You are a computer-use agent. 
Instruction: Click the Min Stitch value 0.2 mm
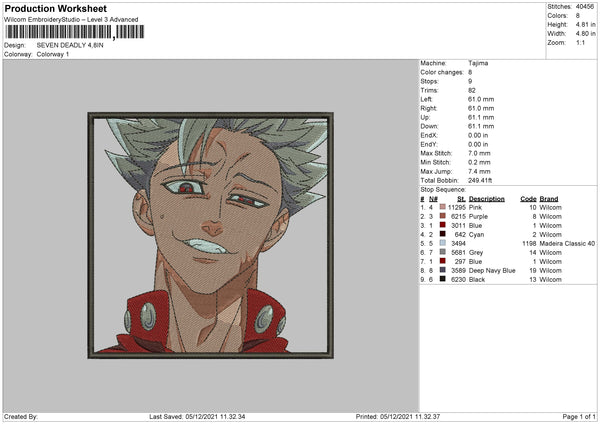point(479,162)
